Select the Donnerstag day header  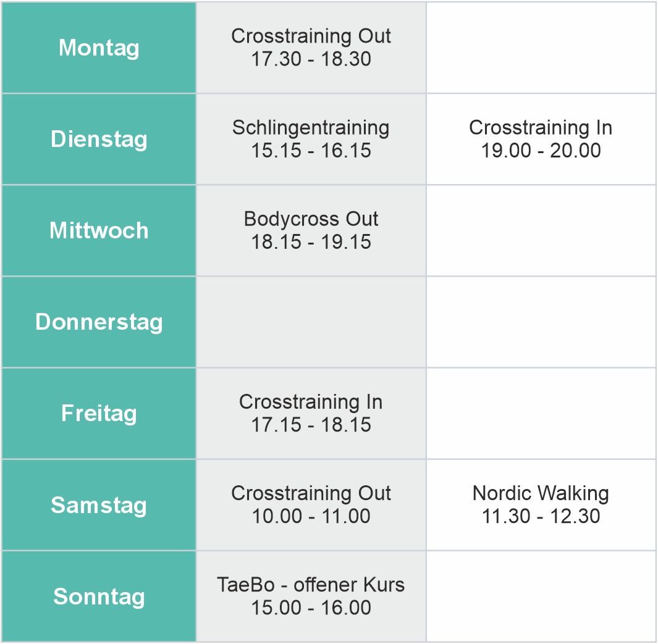pyautogui.click(x=99, y=322)
